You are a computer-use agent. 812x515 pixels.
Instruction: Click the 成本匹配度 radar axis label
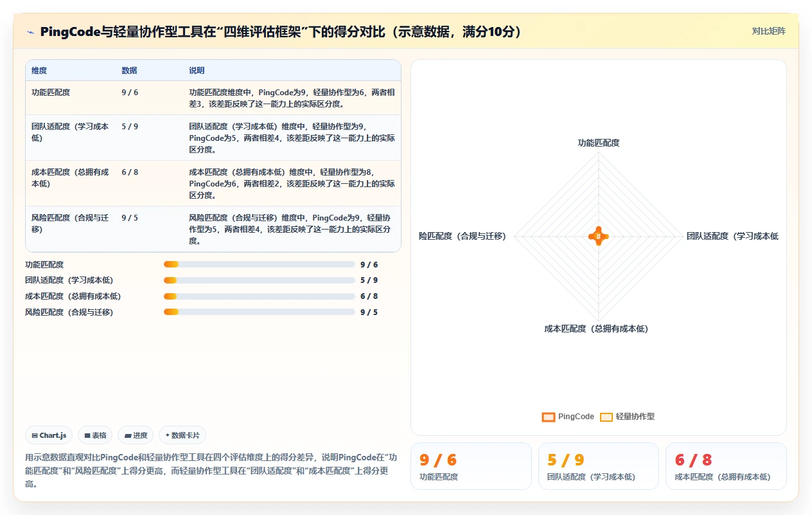[596, 329]
